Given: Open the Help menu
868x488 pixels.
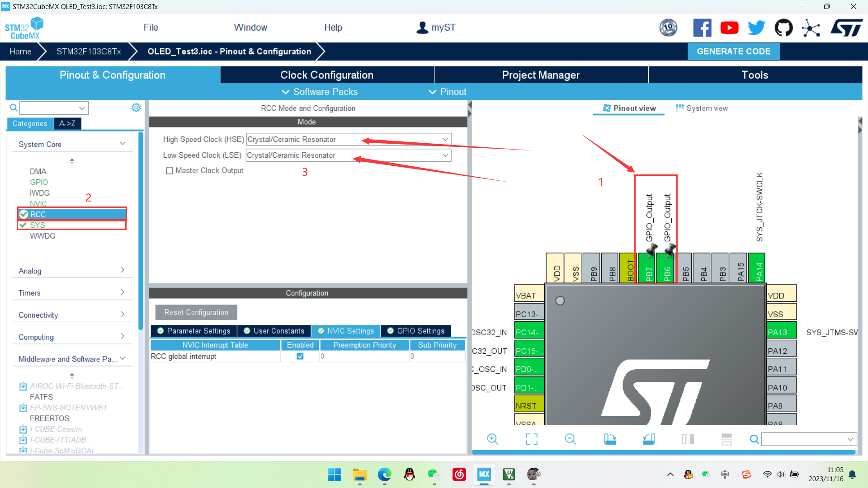Looking at the screenshot, I should tap(333, 28).
